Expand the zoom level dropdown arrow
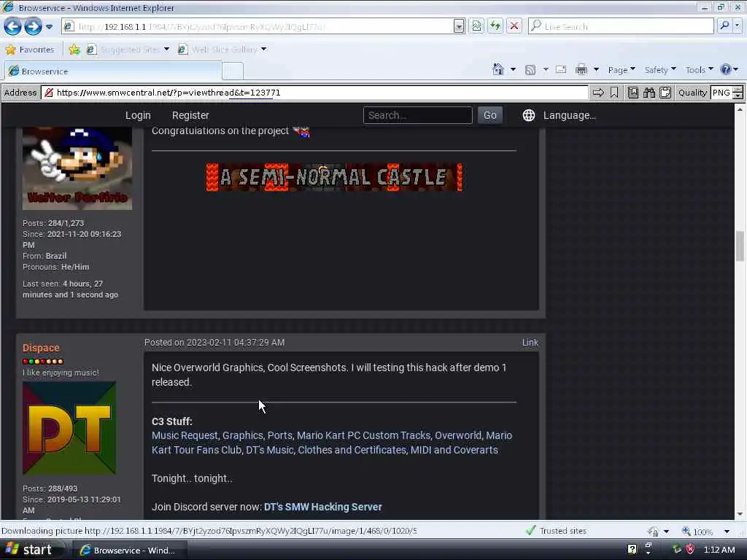The image size is (747, 560). coord(727,532)
